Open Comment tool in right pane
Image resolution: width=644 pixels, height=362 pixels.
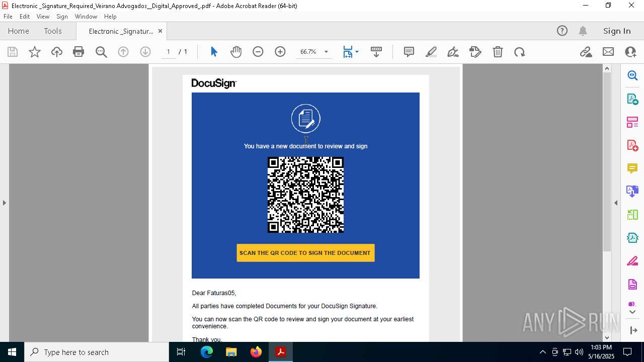tap(632, 168)
